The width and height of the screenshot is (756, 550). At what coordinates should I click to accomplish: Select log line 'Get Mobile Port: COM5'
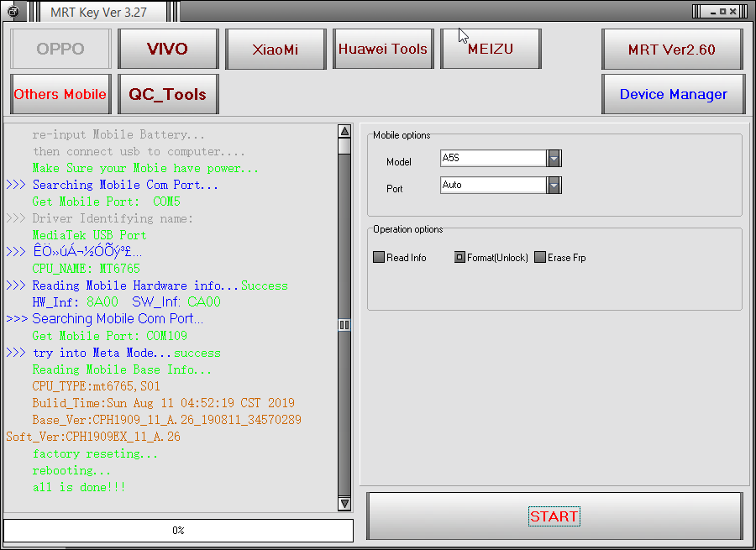point(106,202)
